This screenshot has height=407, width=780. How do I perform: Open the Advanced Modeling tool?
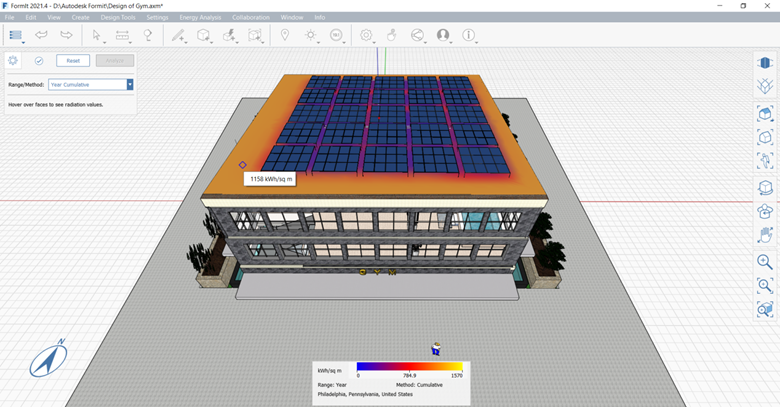229,35
